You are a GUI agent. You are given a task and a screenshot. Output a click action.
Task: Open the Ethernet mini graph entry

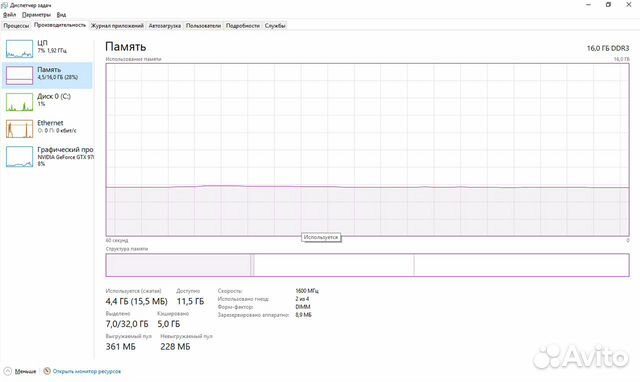pos(19,129)
